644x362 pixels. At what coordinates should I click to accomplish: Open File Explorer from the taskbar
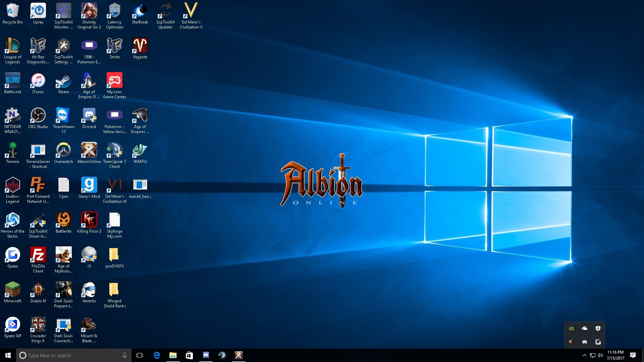click(173, 355)
